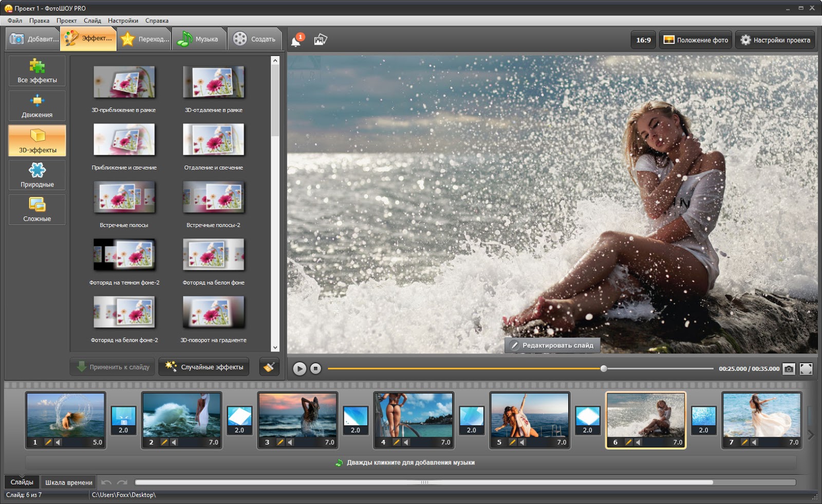Open the Справка menu
The image size is (822, 504).
[x=157, y=21]
